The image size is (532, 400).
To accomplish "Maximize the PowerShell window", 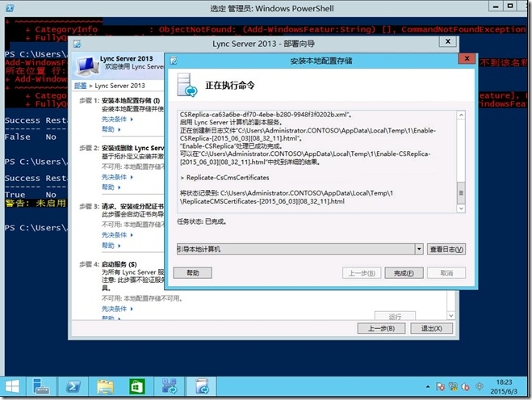I will [510, 6].
